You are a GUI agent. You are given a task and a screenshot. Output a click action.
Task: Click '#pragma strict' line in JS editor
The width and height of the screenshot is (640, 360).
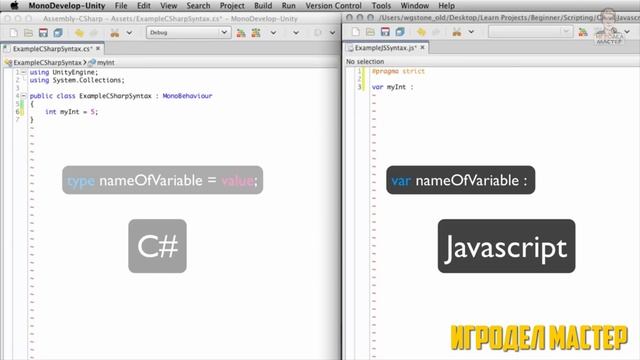(x=398, y=71)
